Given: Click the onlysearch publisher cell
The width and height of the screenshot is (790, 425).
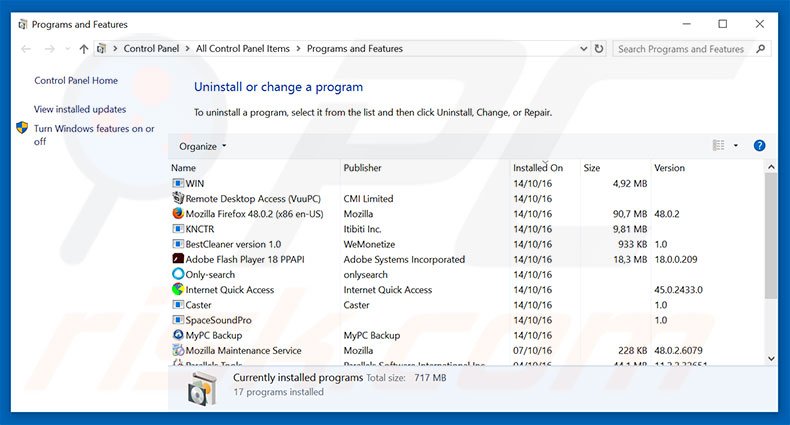Looking at the screenshot, I should click(366, 274).
